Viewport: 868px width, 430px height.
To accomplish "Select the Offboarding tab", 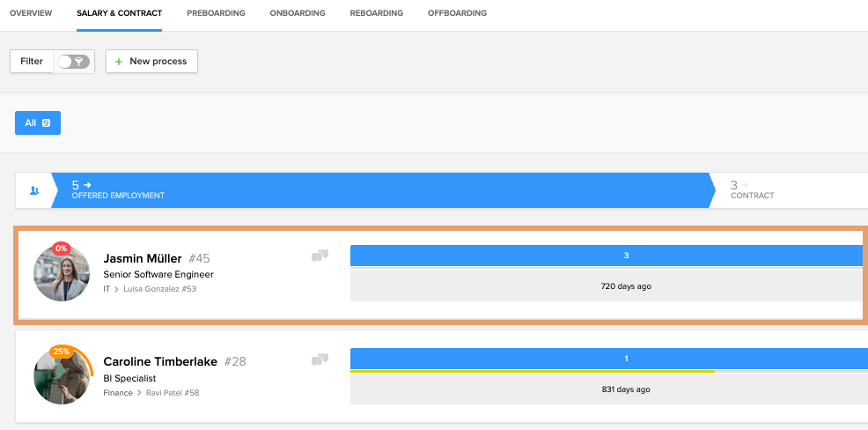I will click(x=457, y=13).
